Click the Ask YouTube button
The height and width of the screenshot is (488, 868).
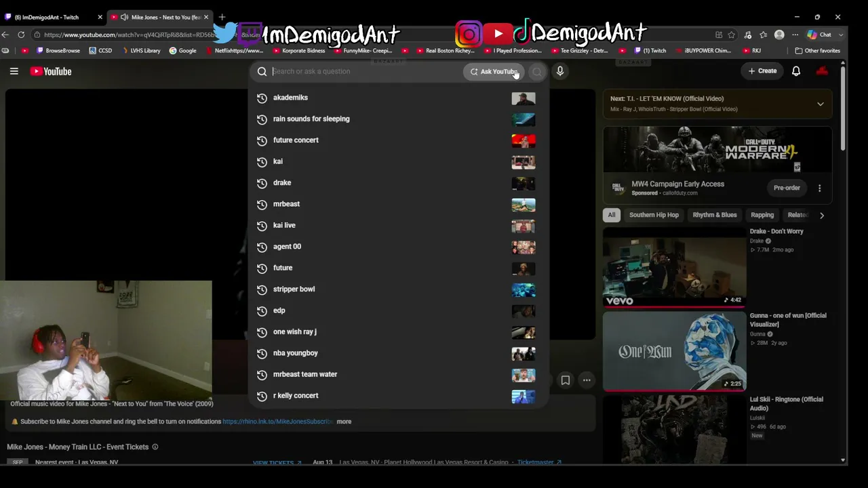(494, 71)
